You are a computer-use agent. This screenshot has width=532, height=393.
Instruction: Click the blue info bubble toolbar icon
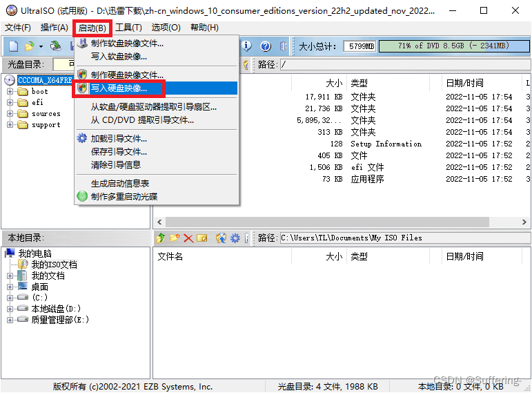click(246, 46)
